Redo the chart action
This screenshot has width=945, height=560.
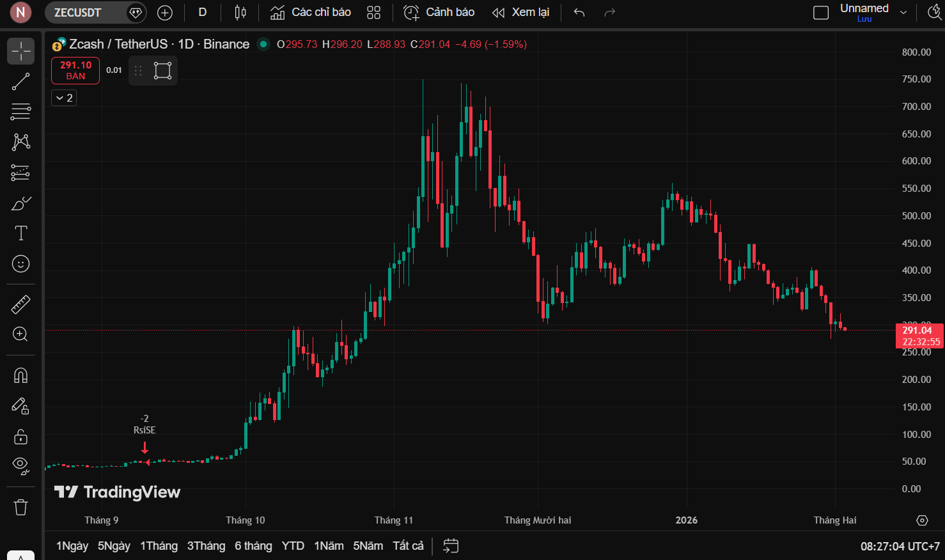pos(609,13)
